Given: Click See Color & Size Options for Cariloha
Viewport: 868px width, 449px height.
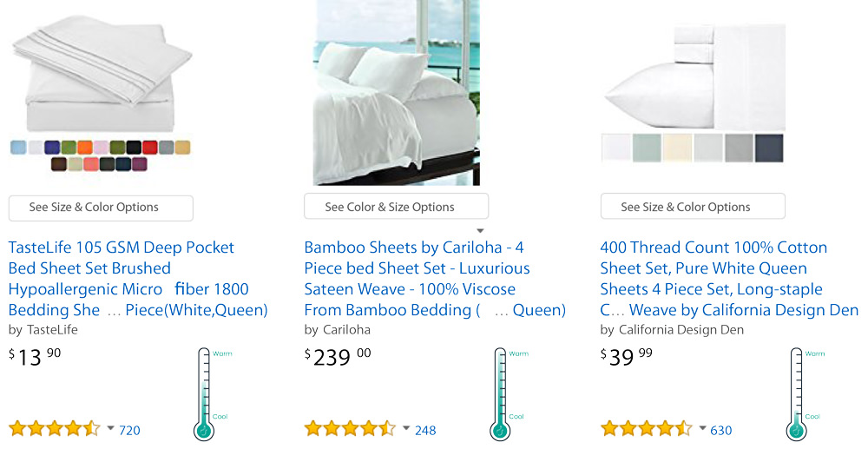Looking at the screenshot, I should click(396, 207).
